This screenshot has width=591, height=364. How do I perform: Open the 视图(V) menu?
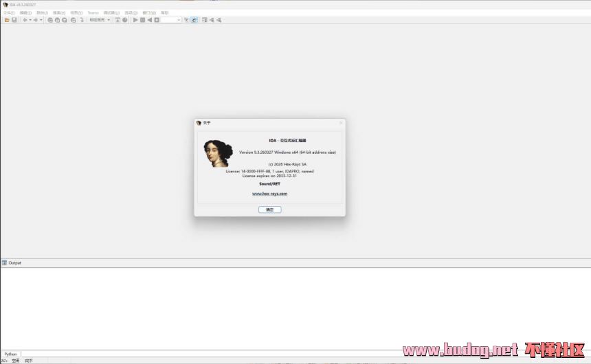[x=76, y=13]
